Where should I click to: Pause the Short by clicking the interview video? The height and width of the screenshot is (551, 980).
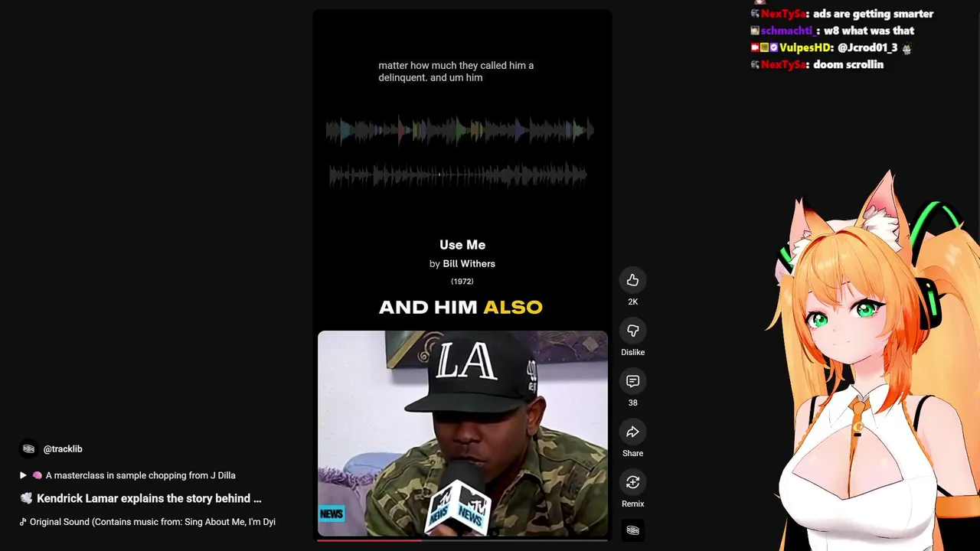(462, 433)
